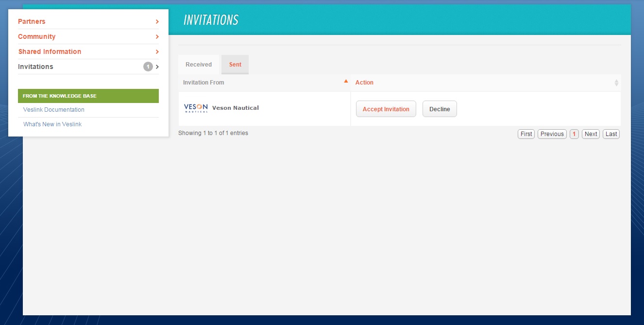The image size is (644, 325).
Task: Click the sort arrows on the Action column
Action: [616, 82]
